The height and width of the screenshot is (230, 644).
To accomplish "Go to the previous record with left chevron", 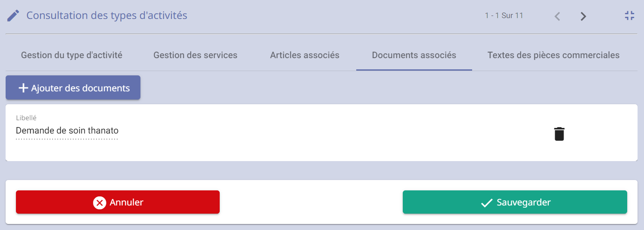I will [x=557, y=16].
